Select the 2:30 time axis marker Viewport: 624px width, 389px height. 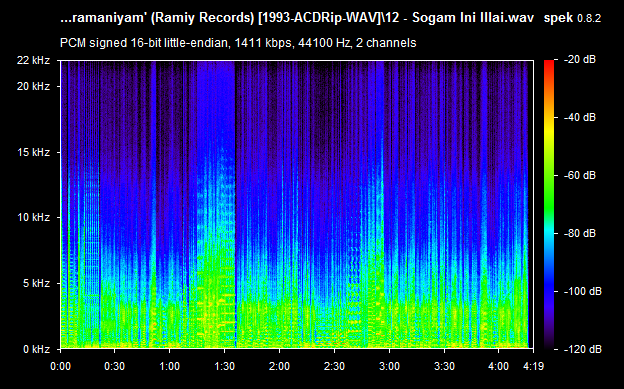[x=334, y=366]
